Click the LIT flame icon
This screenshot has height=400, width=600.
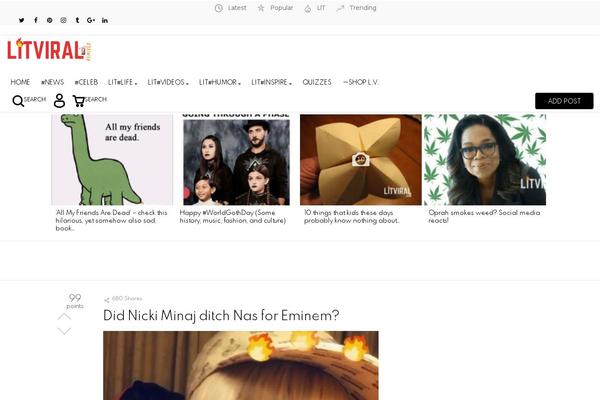point(308,8)
